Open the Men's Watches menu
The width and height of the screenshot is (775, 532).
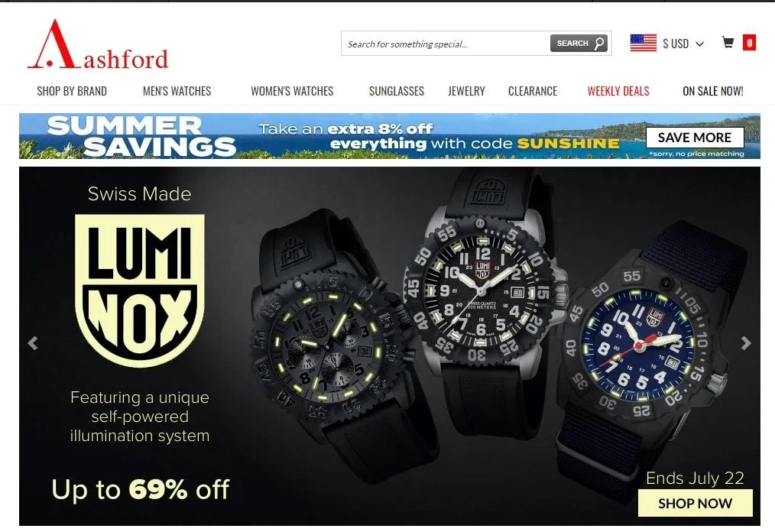click(177, 91)
